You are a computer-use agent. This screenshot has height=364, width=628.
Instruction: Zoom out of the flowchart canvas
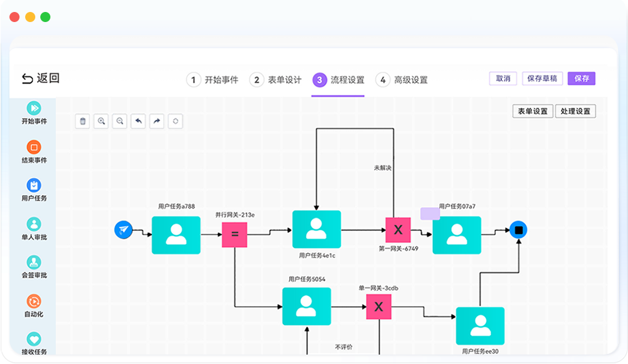point(120,121)
